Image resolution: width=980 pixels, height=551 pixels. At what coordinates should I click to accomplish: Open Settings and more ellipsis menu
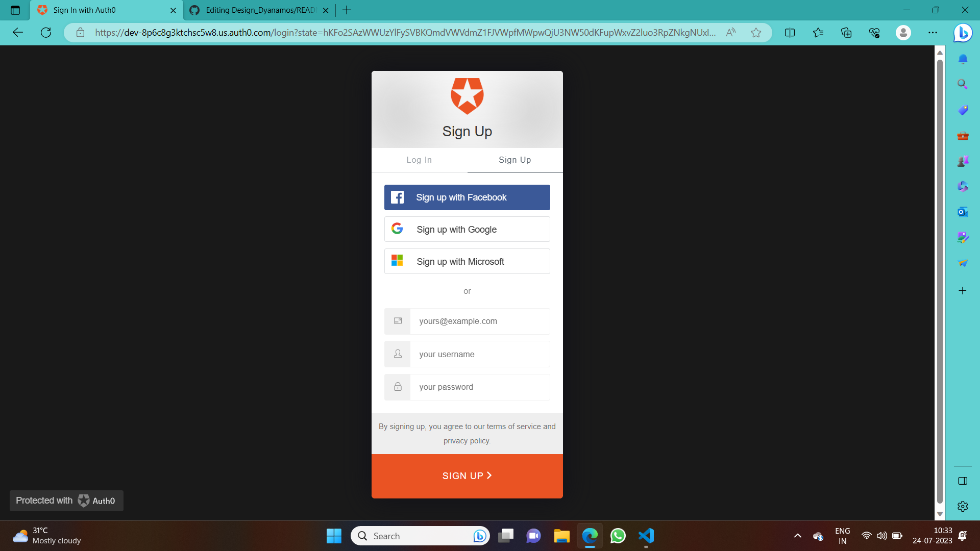(x=933, y=33)
